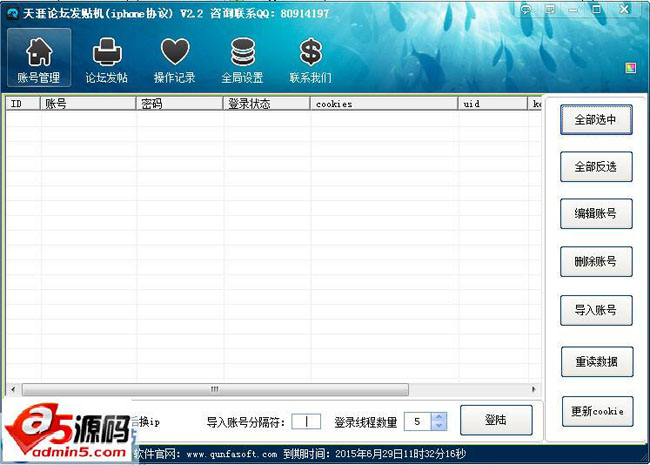Sort by the 密码 column header
This screenshot has height=465, width=650.
pos(179,104)
